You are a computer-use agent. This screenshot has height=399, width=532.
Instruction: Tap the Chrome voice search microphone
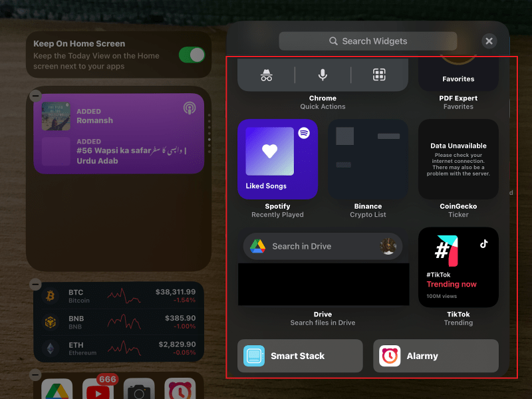[x=322, y=75]
